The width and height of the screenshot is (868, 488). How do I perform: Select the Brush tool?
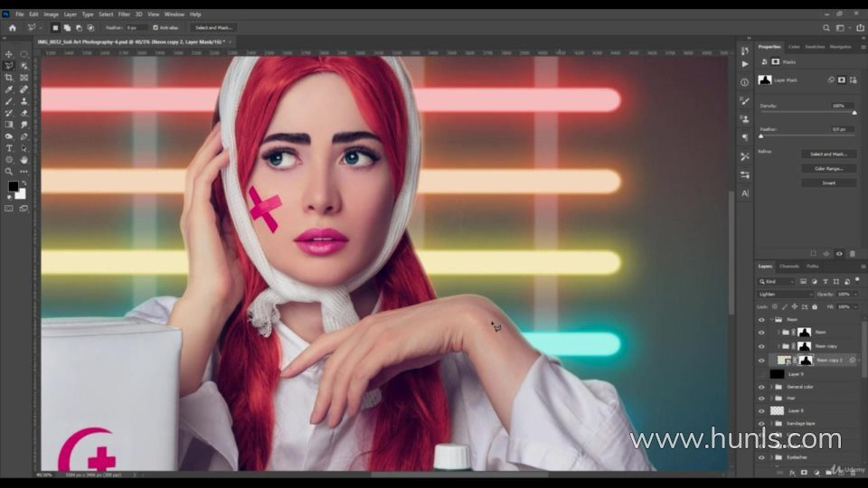click(x=9, y=101)
